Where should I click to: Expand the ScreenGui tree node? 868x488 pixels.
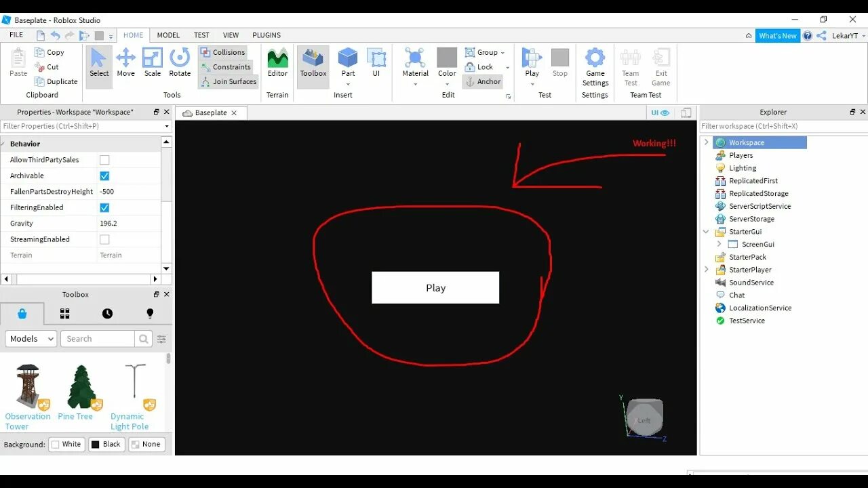pyautogui.click(x=719, y=244)
